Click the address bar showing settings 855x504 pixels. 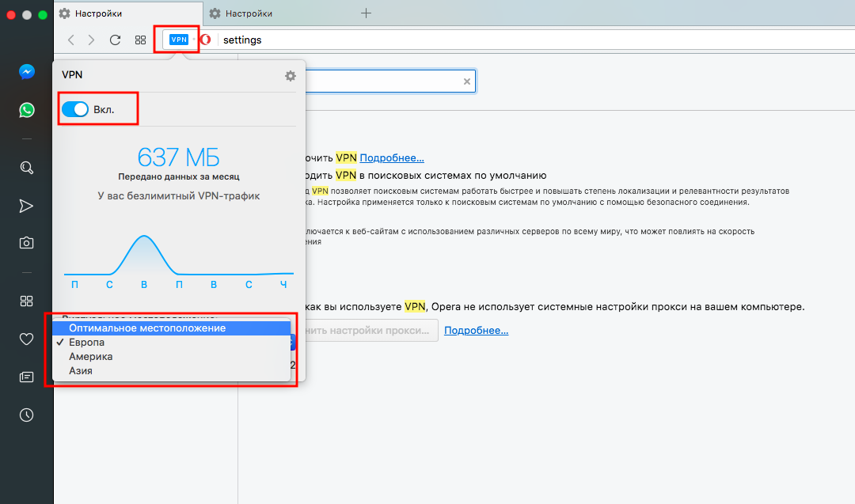tap(534, 40)
